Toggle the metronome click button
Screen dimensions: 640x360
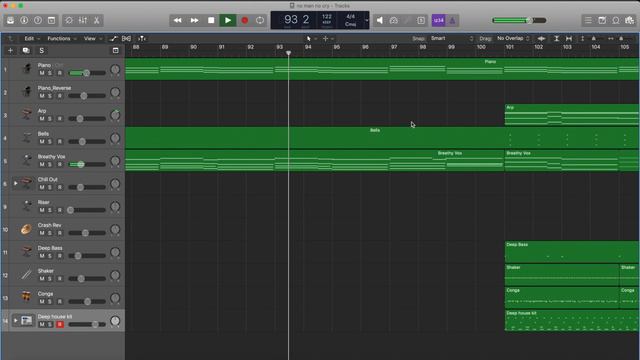[x=452, y=20]
